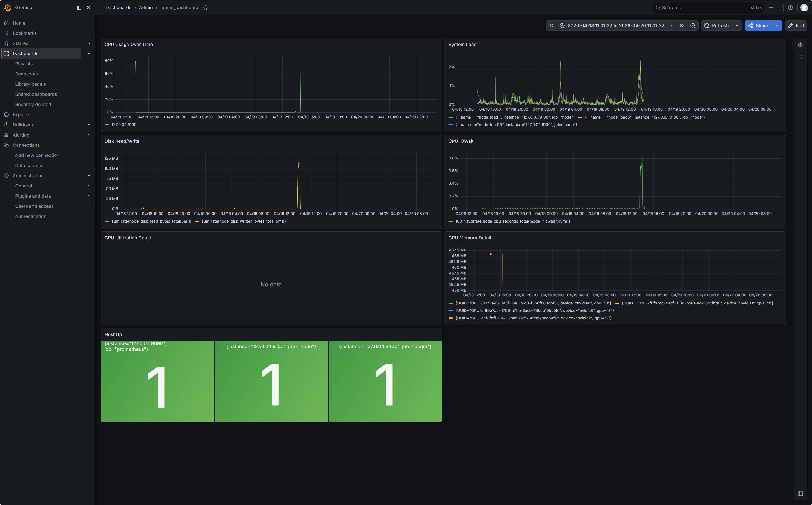812x505 pixels.
Task: Shift time range backward with double-left arrows
Action: 551,26
